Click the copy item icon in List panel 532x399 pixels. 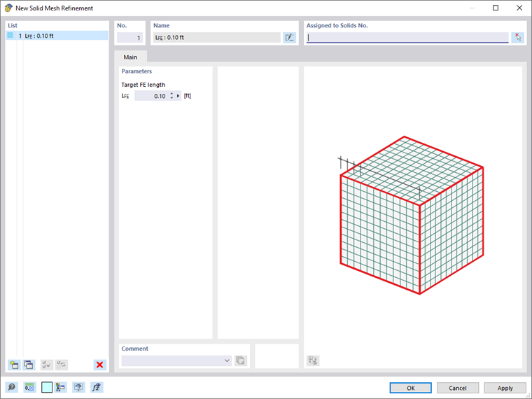(x=29, y=365)
